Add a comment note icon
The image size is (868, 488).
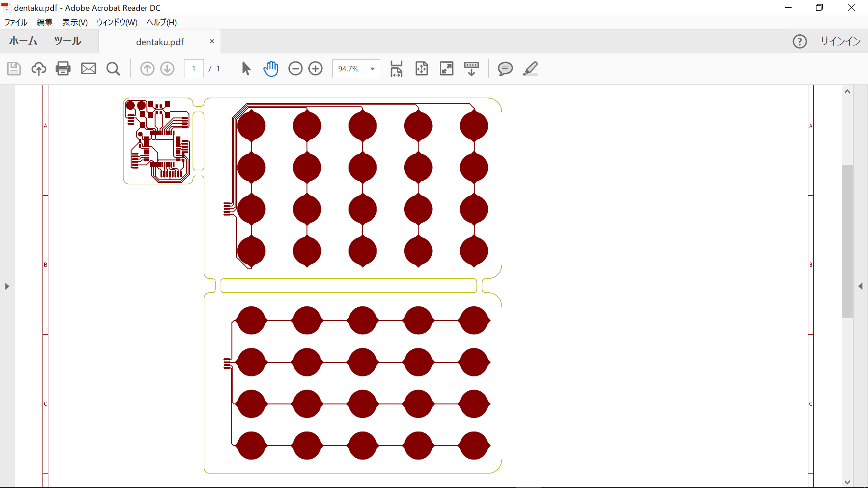click(505, 69)
